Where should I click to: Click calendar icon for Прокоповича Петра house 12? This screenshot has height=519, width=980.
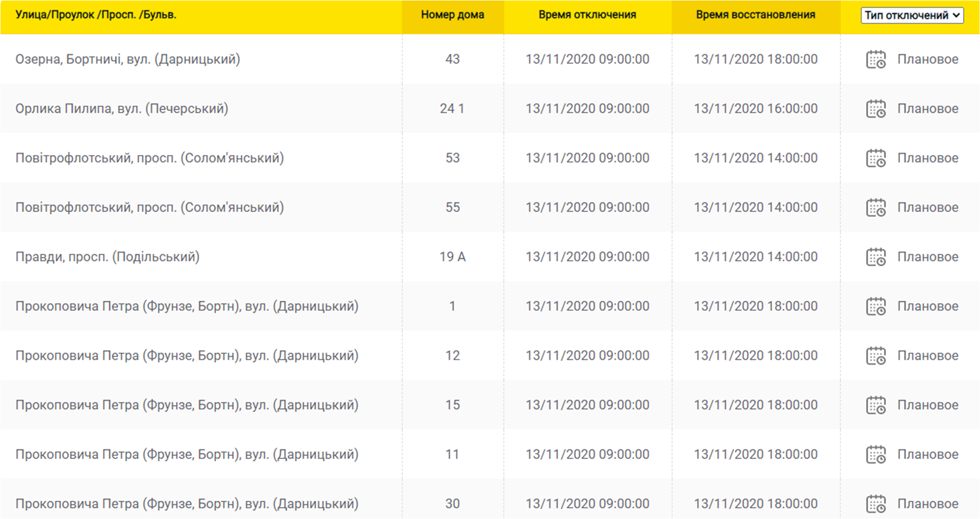[875, 356]
